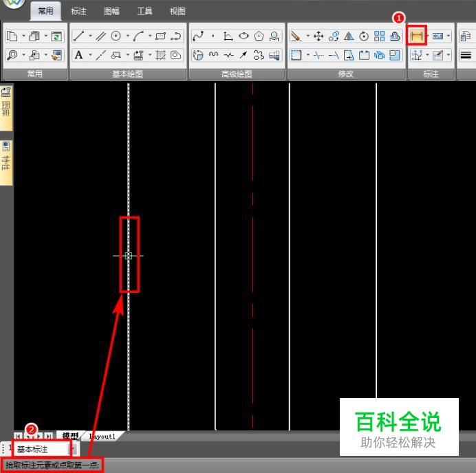This screenshot has height=473, width=476.
Task: Click the Format painter brush icon
Action: pos(56,55)
